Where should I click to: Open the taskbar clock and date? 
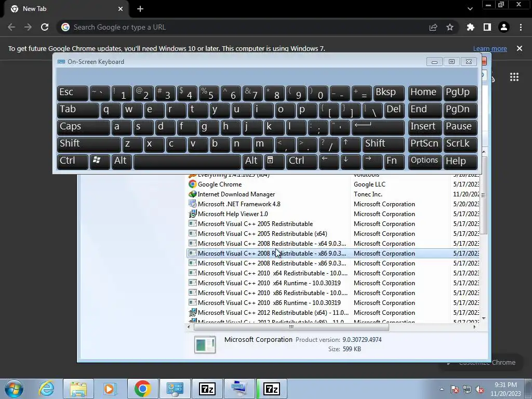[x=506, y=389]
